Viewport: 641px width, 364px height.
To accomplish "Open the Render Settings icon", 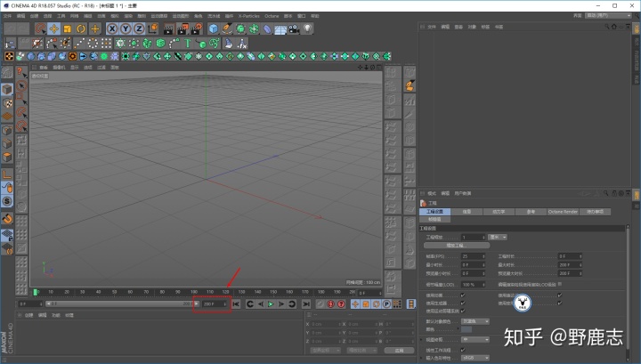I will (197, 28).
